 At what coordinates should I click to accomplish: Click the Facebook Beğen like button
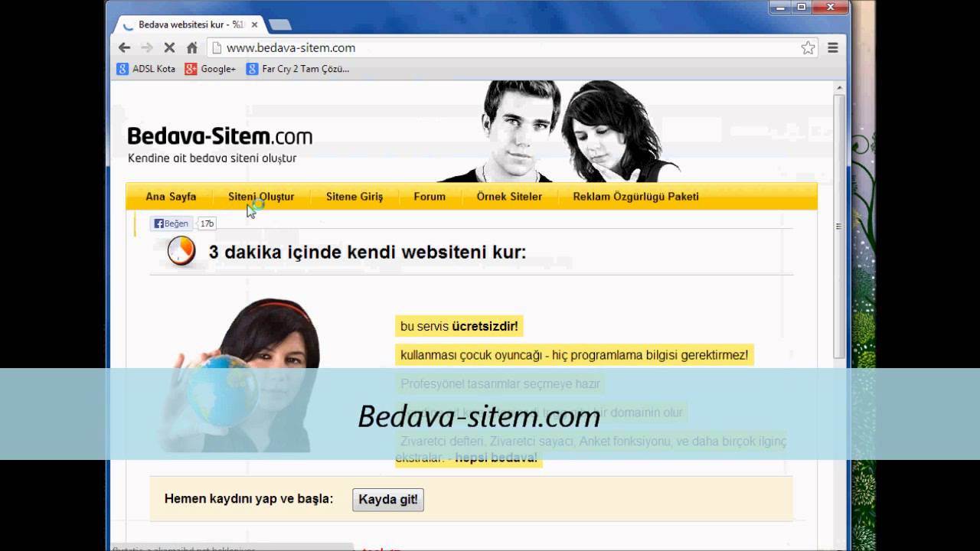tap(171, 223)
